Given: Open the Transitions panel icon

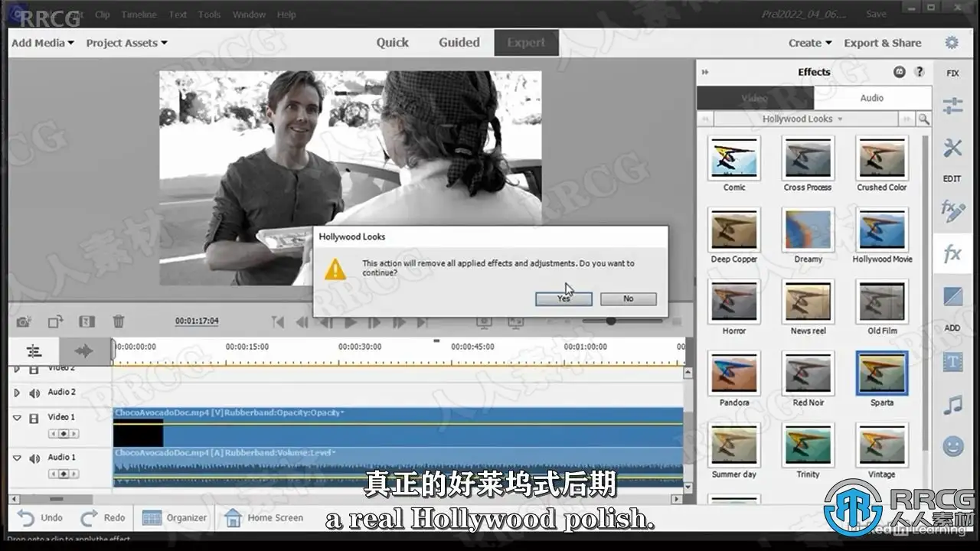Looking at the screenshot, I should coord(952,296).
